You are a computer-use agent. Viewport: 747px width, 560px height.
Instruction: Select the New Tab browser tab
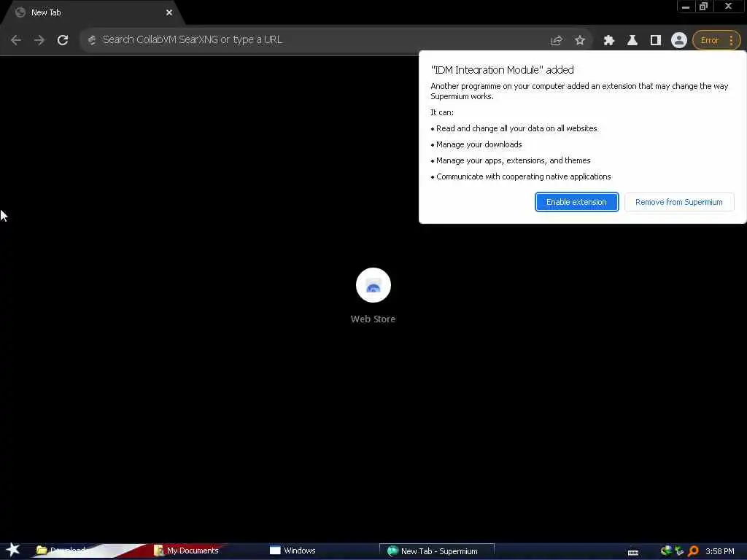[90, 12]
